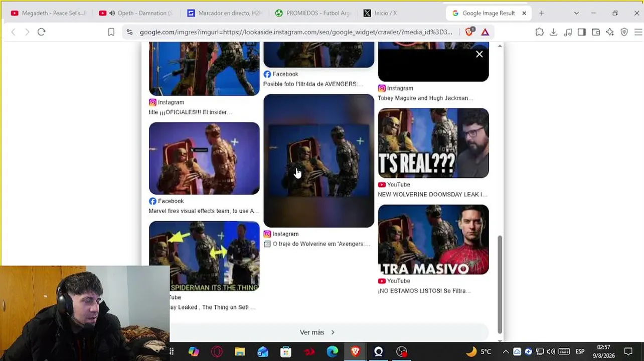
Task: Bookmark this page with the bookmark icon
Action: [x=111, y=32]
